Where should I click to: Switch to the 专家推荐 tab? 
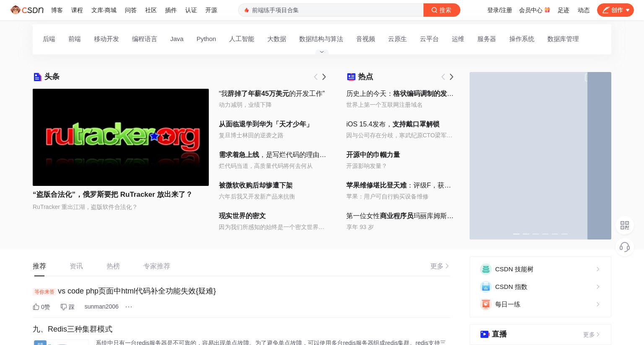click(x=157, y=266)
